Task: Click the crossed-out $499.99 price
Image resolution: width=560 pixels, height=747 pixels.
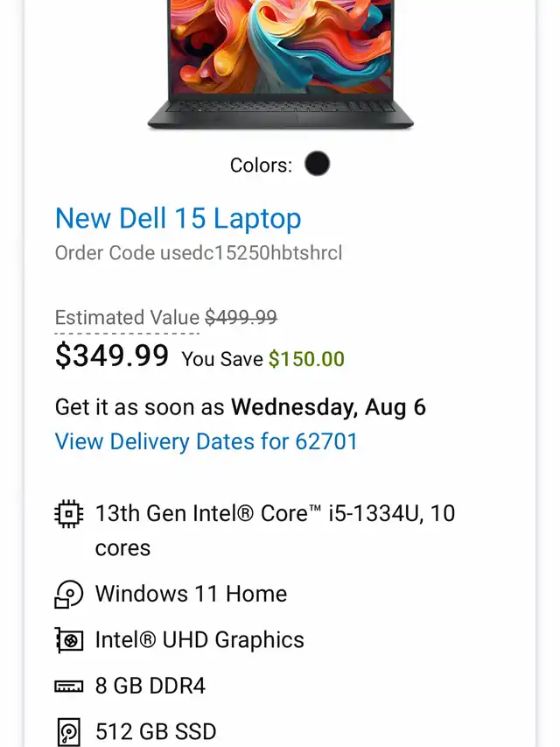Action: [241, 318]
